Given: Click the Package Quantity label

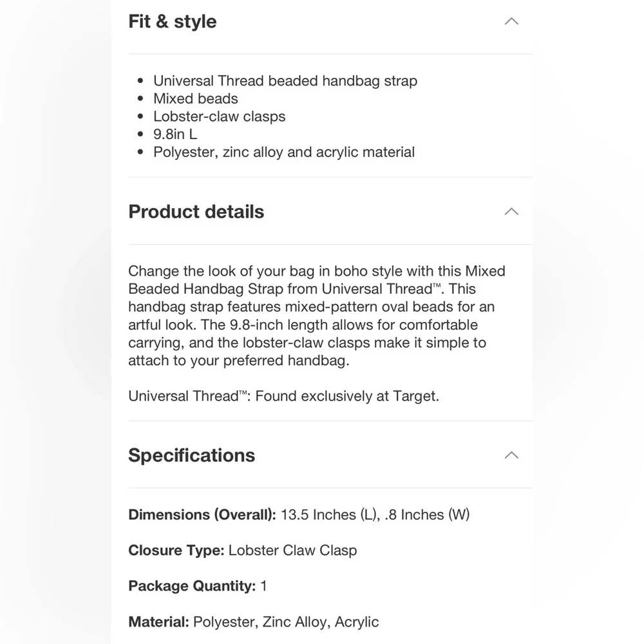Looking at the screenshot, I should tap(192, 586).
